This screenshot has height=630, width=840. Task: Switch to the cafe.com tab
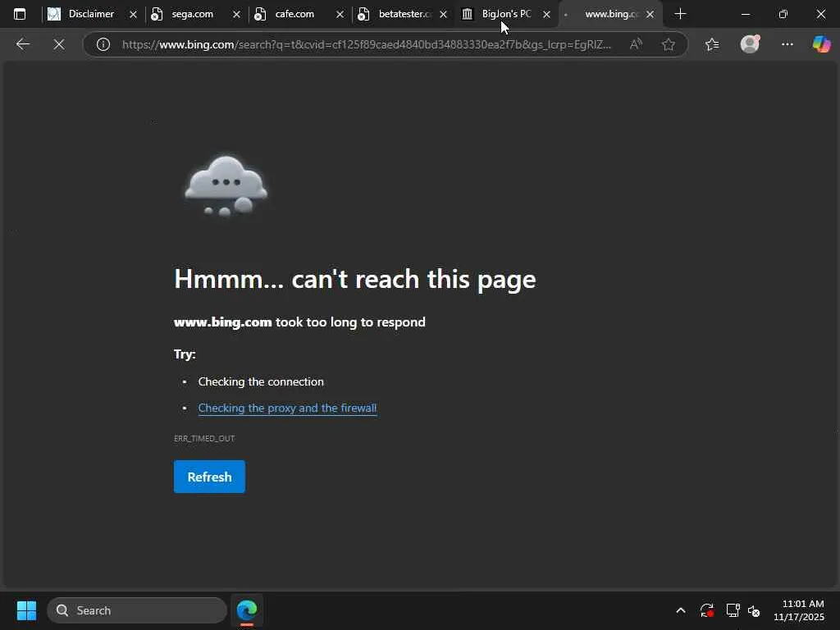tap(294, 15)
